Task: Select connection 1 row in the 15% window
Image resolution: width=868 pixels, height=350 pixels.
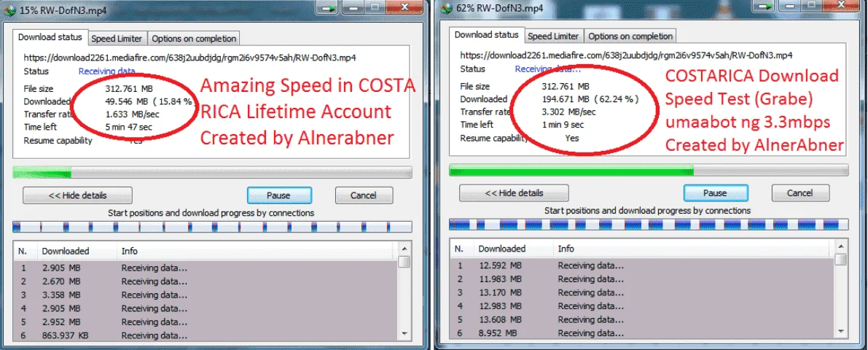Action: [206, 268]
